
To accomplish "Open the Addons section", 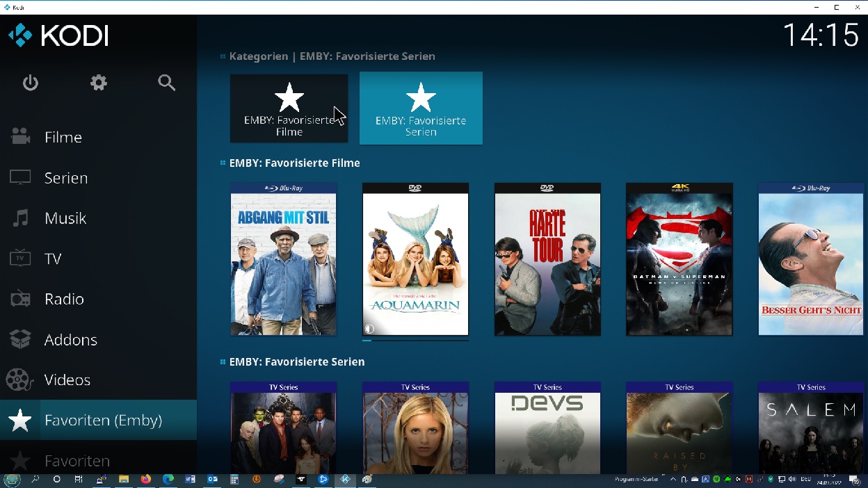I will coord(98,339).
